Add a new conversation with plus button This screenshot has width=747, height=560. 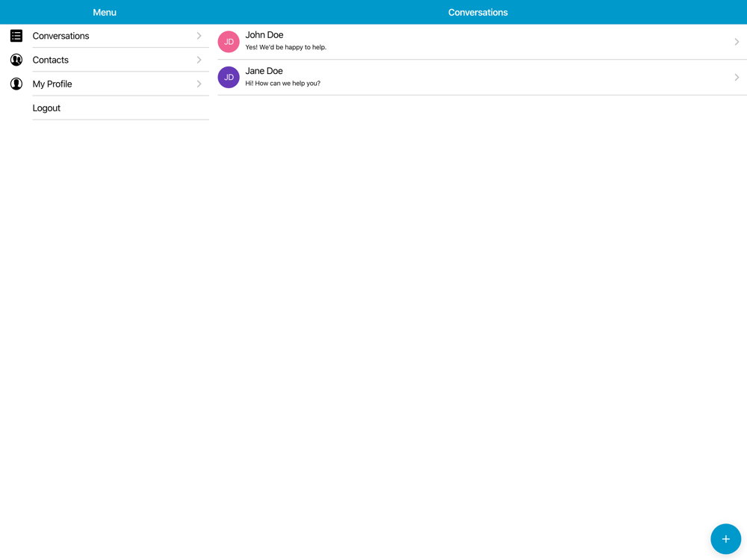pos(725,538)
